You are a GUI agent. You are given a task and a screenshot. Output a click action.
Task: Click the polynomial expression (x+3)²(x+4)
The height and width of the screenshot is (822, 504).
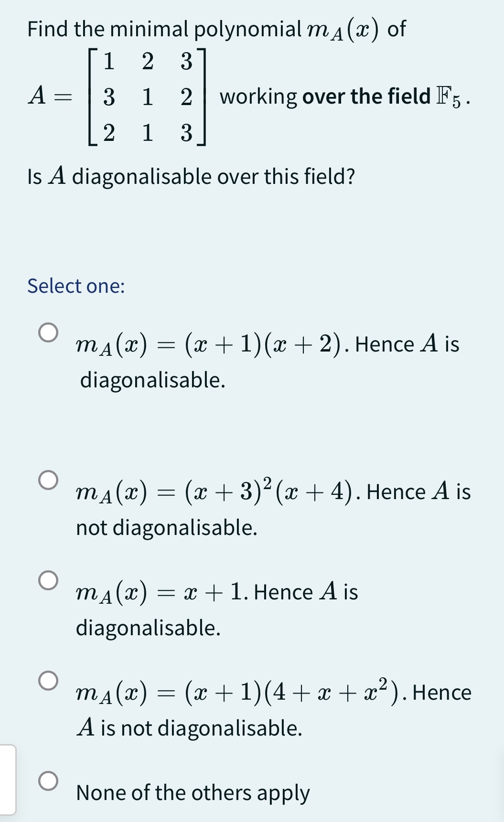pyautogui.click(x=268, y=492)
